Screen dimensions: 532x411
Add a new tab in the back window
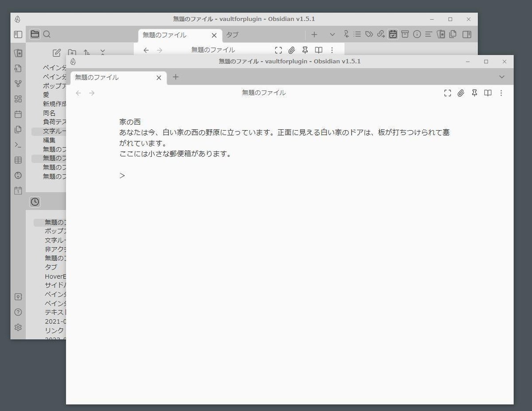[x=314, y=35]
